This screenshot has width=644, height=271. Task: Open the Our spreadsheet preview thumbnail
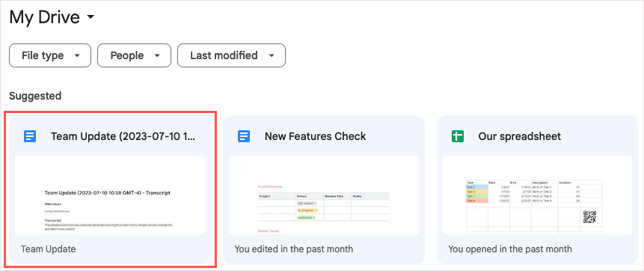(x=537, y=195)
